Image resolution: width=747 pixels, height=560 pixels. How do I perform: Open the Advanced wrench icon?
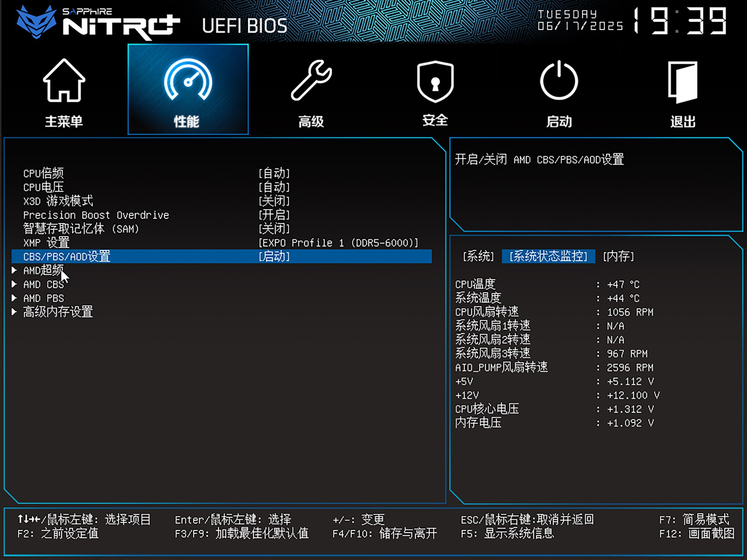click(x=311, y=81)
